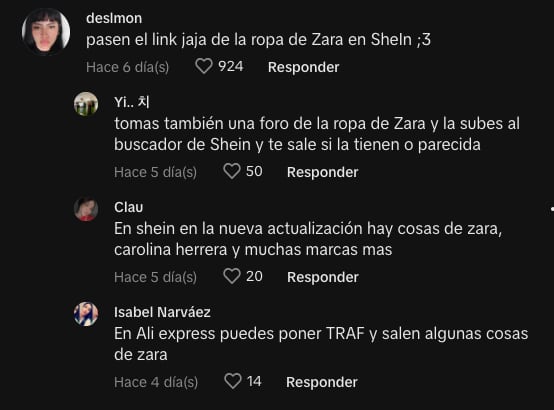Click the 'Hace 6 día(s)' timestamp
This screenshot has width=554, height=410.
(x=128, y=67)
